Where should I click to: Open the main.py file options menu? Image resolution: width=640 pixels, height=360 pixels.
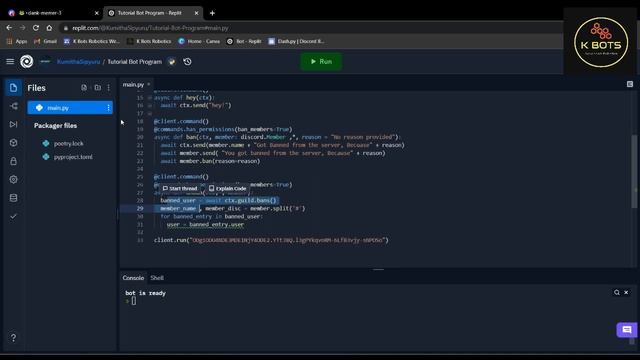[108, 108]
